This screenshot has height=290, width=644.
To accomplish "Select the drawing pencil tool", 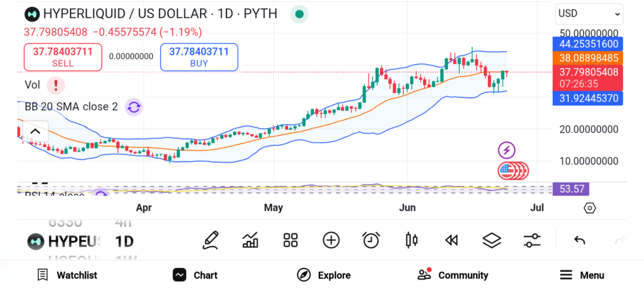I will [x=210, y=240].
